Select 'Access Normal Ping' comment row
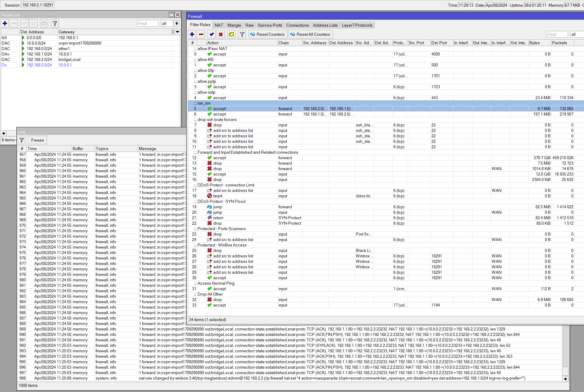Viewport: 584px width, 392px height. coord(386,283)
